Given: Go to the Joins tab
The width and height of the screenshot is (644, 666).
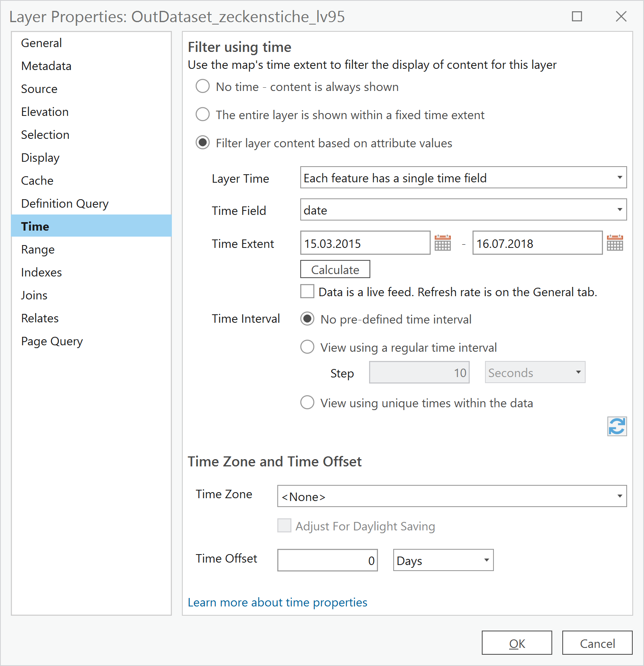Looking at the screenshot, I should (x=34, y=295).
